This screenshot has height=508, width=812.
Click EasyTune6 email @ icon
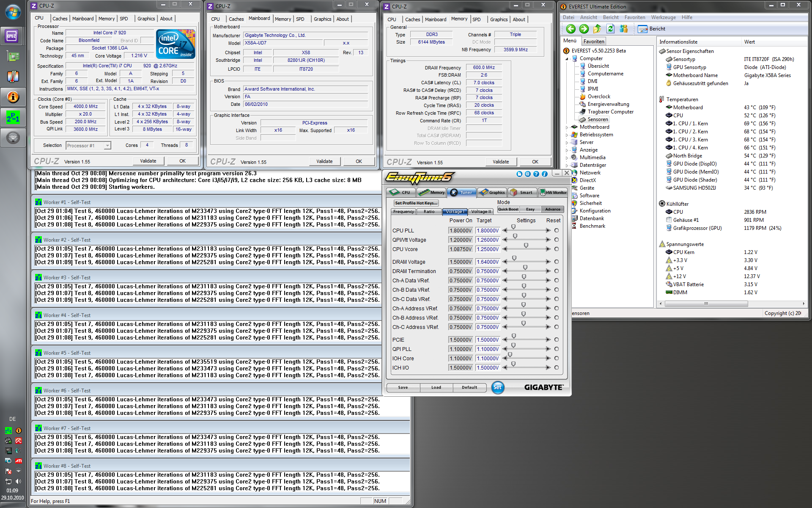(x=528, y=174)
